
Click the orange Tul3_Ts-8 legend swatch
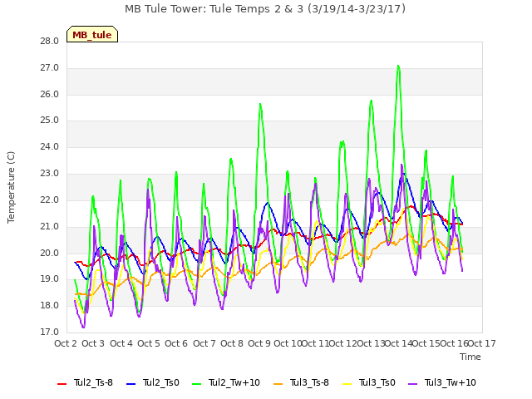coord(278,384)
